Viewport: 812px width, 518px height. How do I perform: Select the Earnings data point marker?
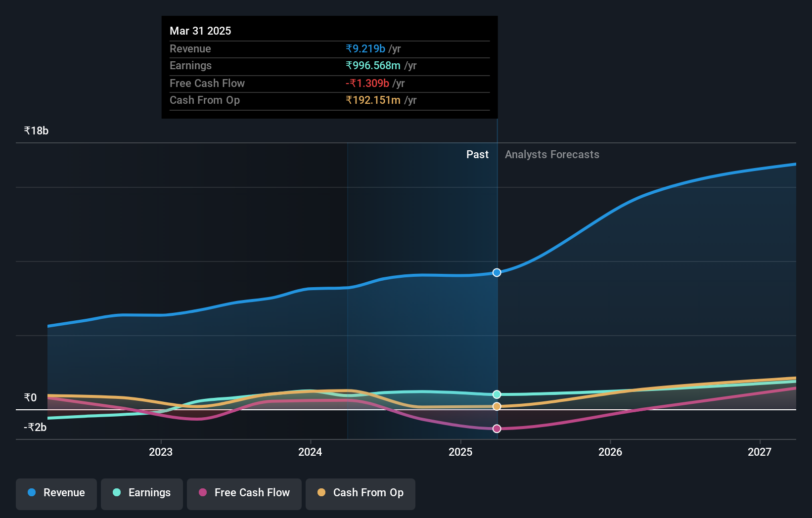[x=497, y=394]
